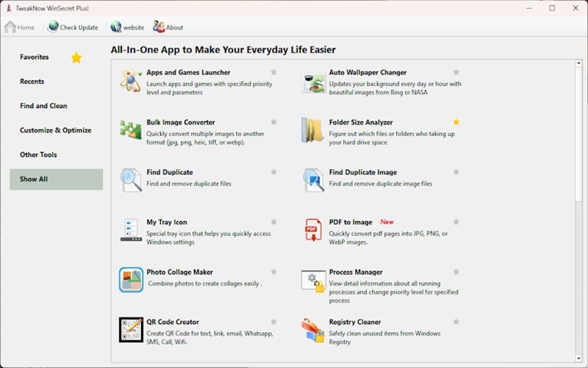Mark Find Duplicate Image as favorite
This screenshot has width=588, height=368.
(x=456, y=171)
